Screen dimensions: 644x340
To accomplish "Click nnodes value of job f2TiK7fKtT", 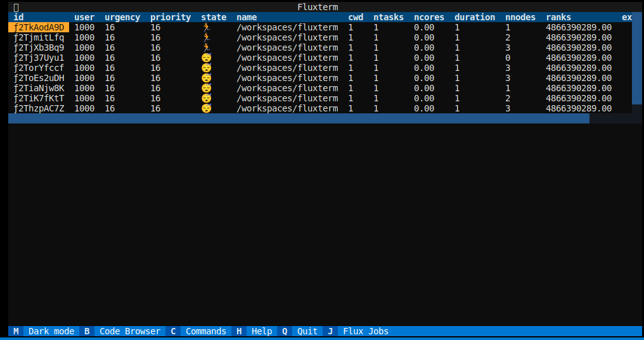I will point(508,98).
